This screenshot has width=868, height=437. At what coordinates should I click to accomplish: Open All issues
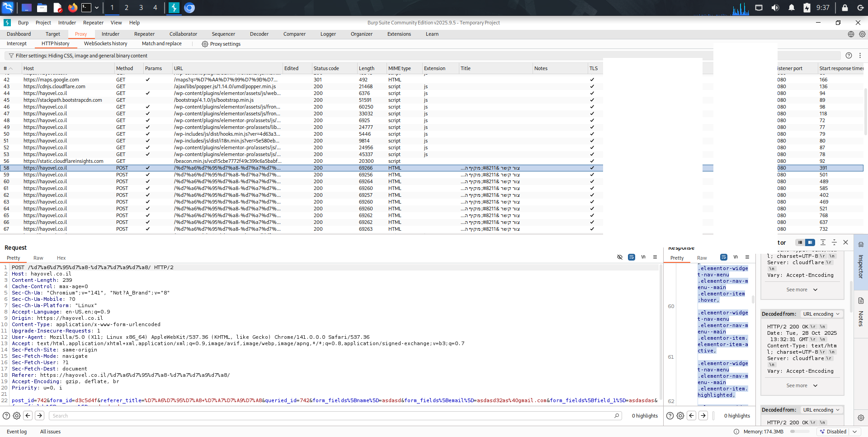[50, 432]
